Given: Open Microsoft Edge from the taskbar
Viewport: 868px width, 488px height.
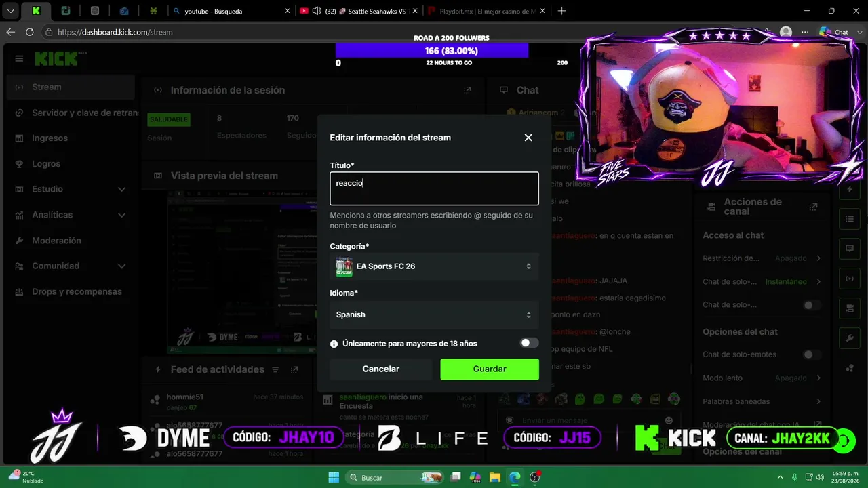Looking at the screenshot, I should [x=515, y=477].
